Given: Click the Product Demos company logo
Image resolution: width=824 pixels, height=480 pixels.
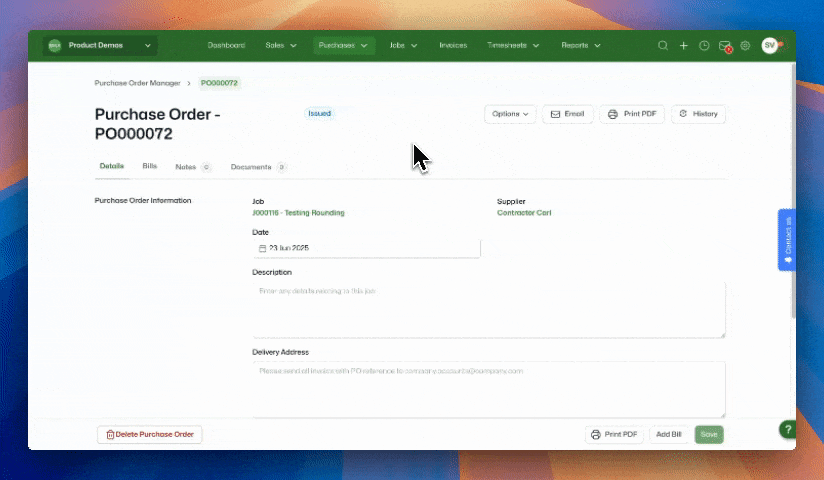Looking at the screenshot, I should tap(55, 46).
